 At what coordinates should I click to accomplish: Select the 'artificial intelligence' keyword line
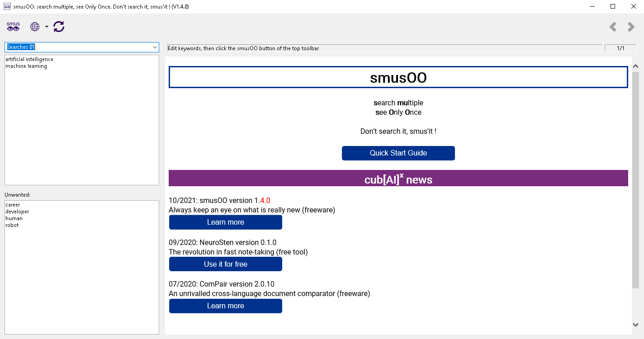point(29,59)
